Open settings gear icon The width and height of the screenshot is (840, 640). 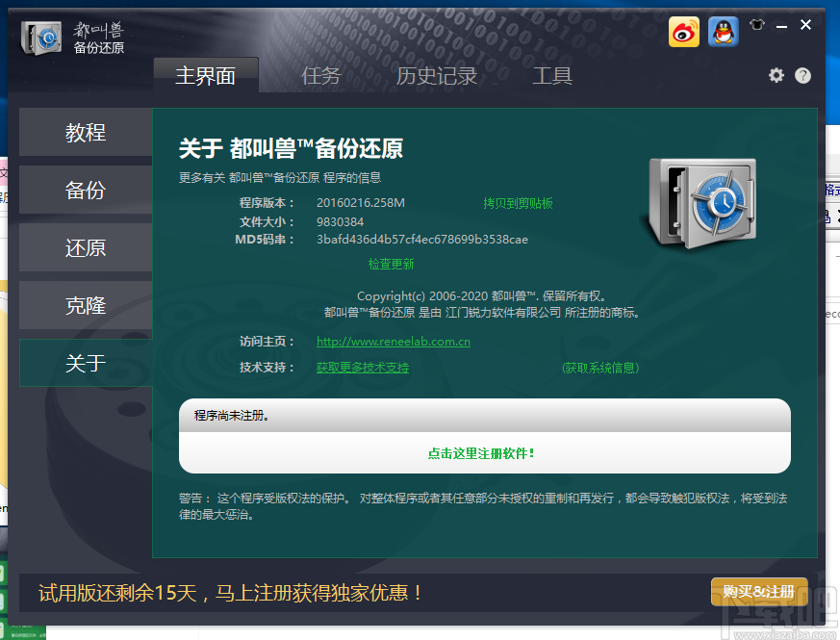[x=776, y=75]
